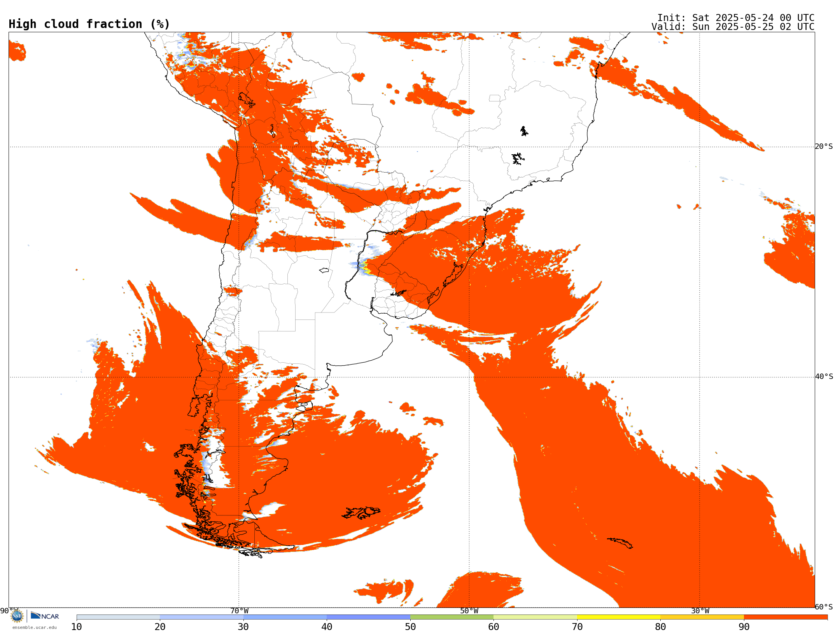Click the 60°S latitude label

coord(824,607)
